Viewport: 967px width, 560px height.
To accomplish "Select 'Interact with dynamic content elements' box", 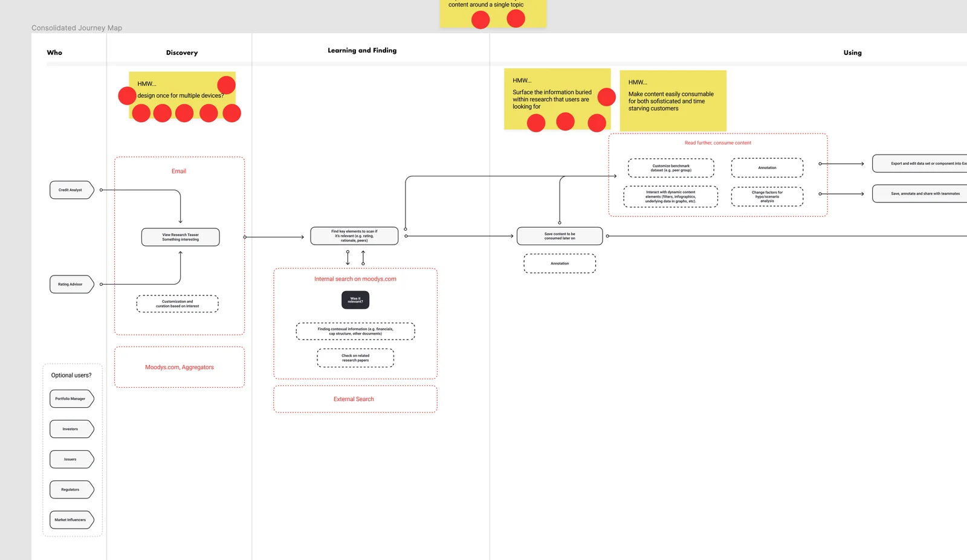I will [x=671, y=196].
